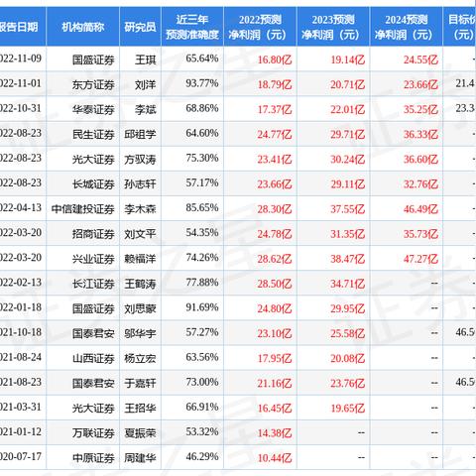The width and height of the screenshot is (476, 476).
Task: Select the 中信建投证券 institution cell
Action: click(x=83, y=209)
